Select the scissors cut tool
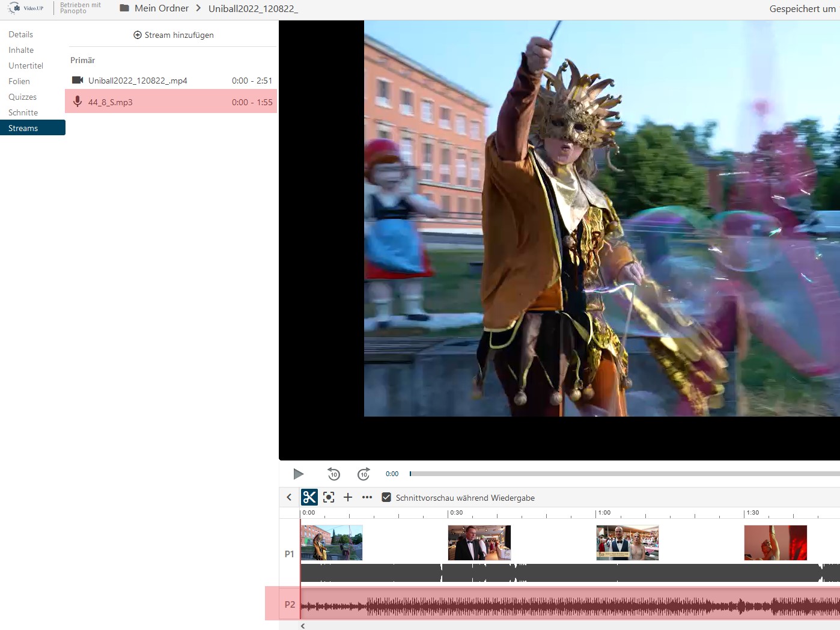This screenshot has height=630, width=840. tap(309, 497)
